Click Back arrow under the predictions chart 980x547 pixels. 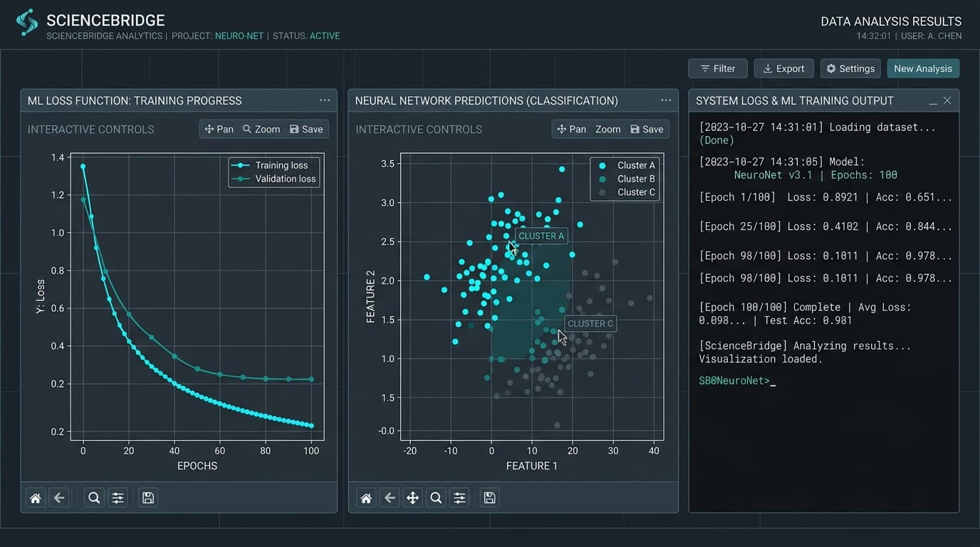390,498
